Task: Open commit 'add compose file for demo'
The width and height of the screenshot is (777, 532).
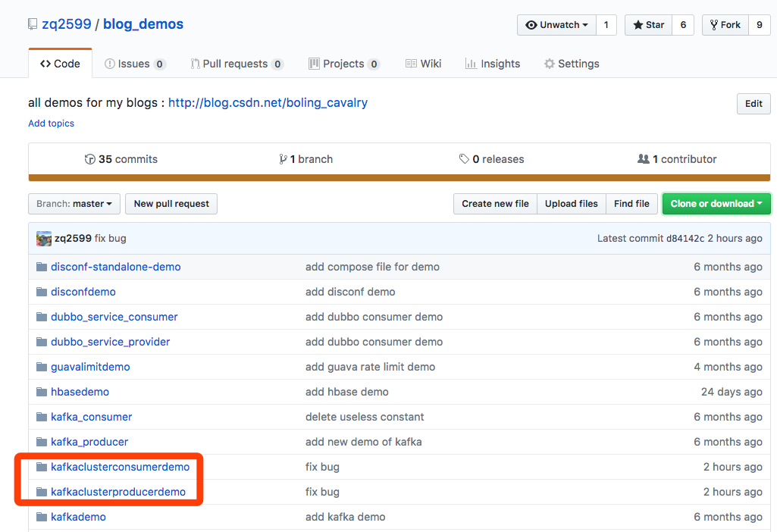Action: pyautogui.click(x=372, y=267)
